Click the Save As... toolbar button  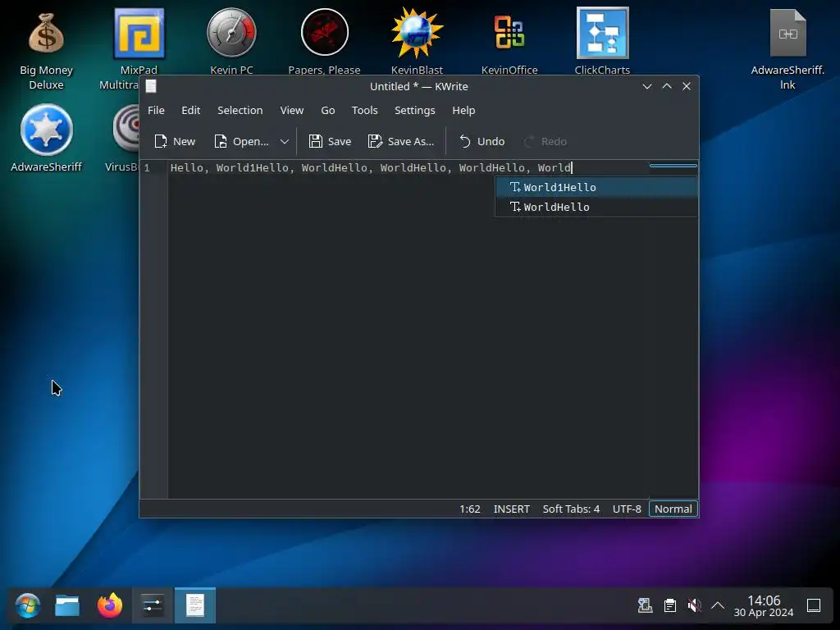400,141
